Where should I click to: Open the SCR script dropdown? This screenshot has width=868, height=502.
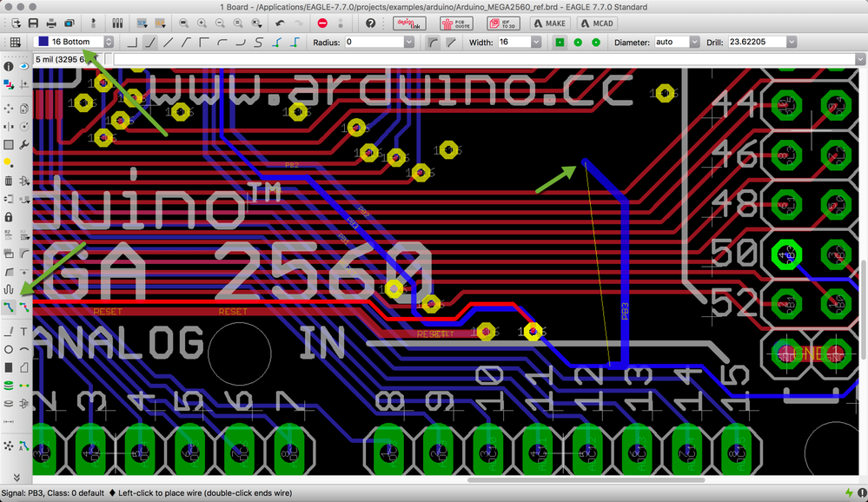(x=142, y=23)
